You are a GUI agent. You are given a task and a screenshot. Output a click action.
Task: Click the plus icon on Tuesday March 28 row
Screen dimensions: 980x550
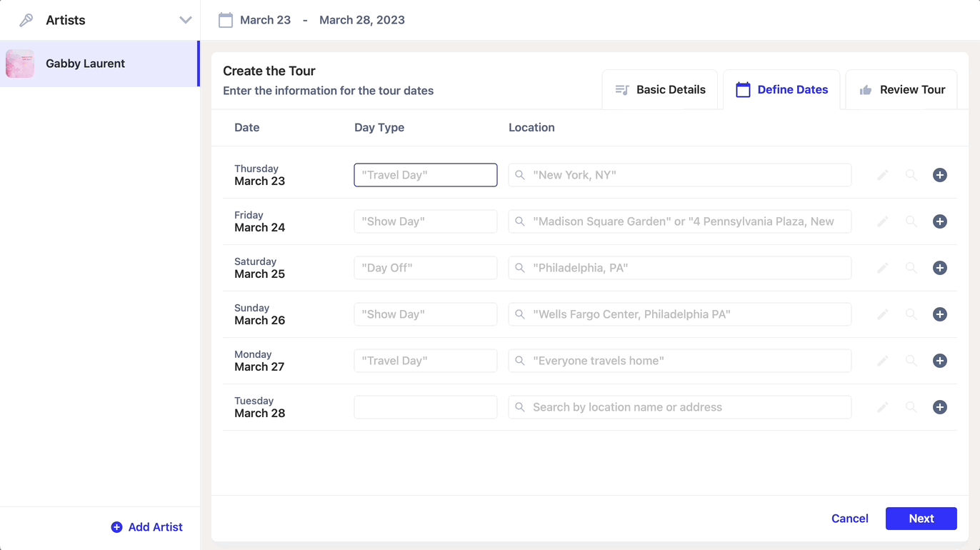[x=940, y=406]
